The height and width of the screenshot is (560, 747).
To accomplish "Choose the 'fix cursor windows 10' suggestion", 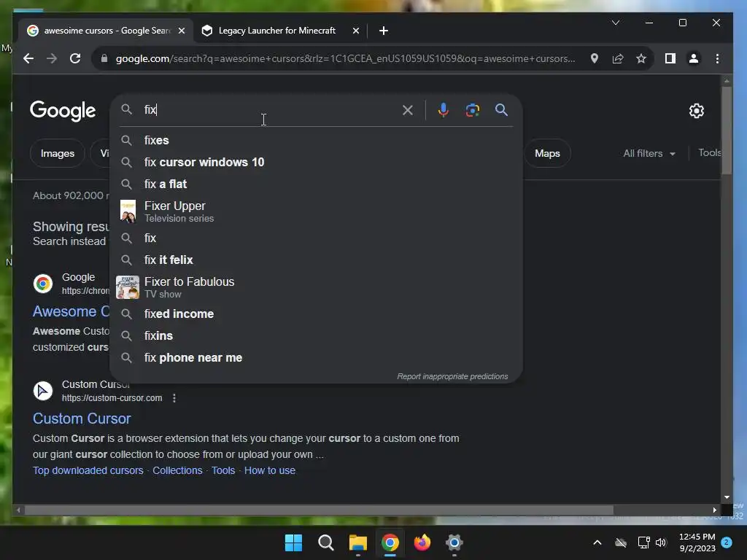I will (316, 162).
